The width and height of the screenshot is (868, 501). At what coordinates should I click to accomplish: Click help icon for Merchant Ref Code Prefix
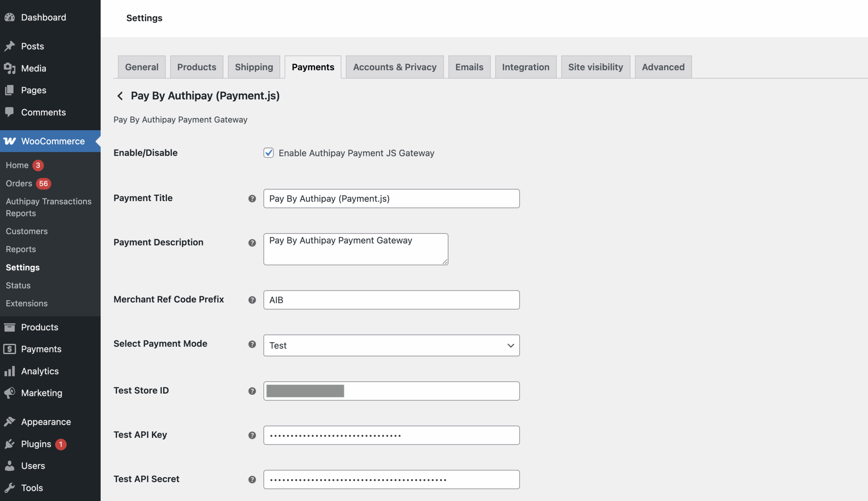252,300
